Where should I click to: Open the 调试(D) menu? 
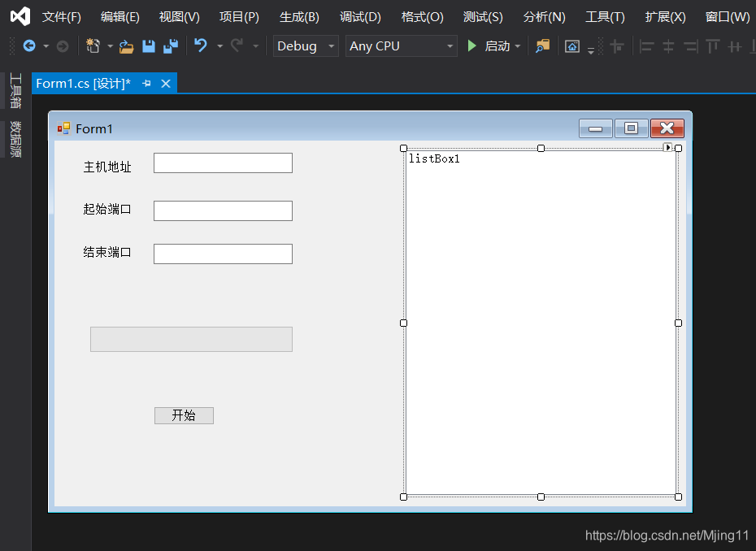pyautogui.click(x=360, y=17)
